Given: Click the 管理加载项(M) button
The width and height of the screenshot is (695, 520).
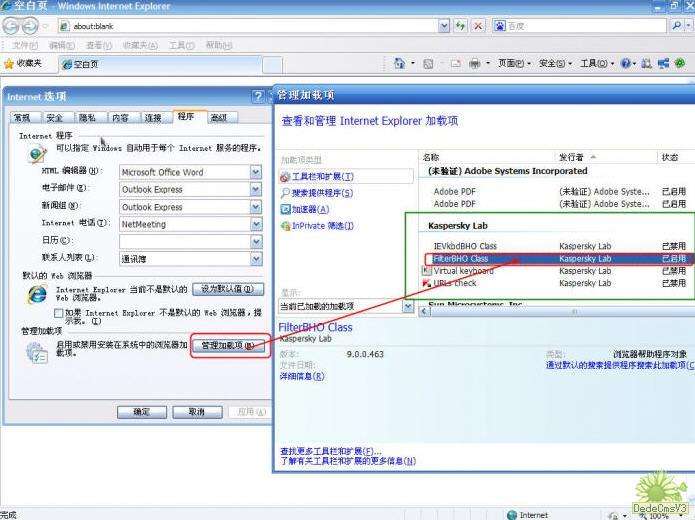Looking at the screenshot, I should coord(229,345).
